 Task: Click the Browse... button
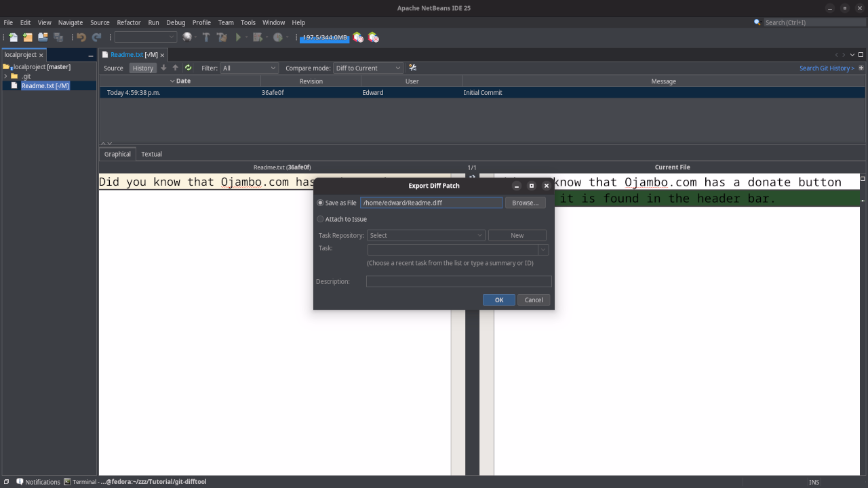(x=525, y=203)
